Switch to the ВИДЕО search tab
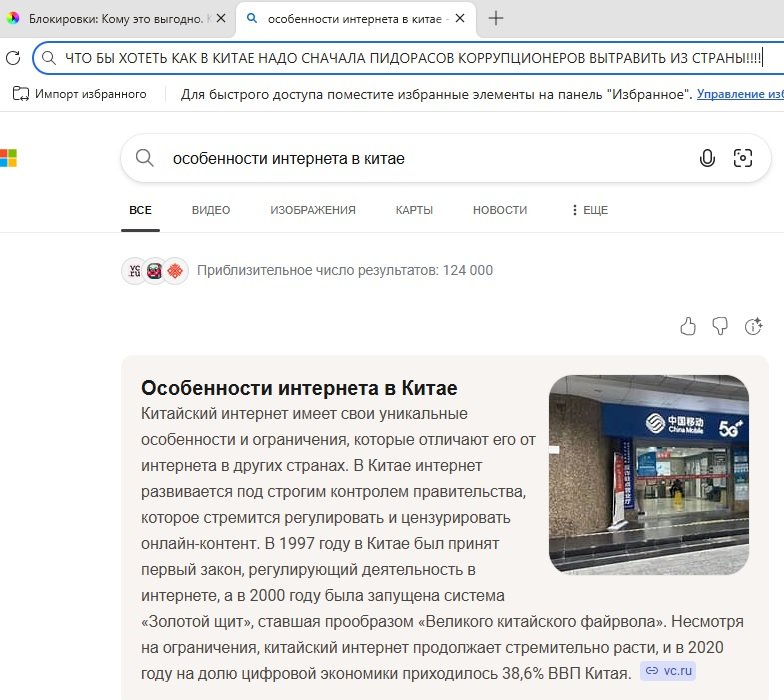The height and width of the screenshot is (700, 784). [x=211, y=210]
